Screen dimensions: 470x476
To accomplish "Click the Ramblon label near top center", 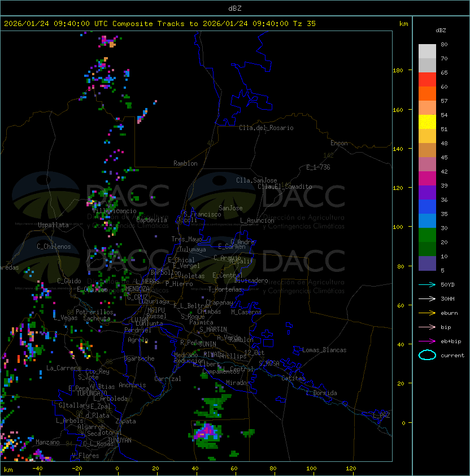I will pyautogui.click(x=185, y=163).
